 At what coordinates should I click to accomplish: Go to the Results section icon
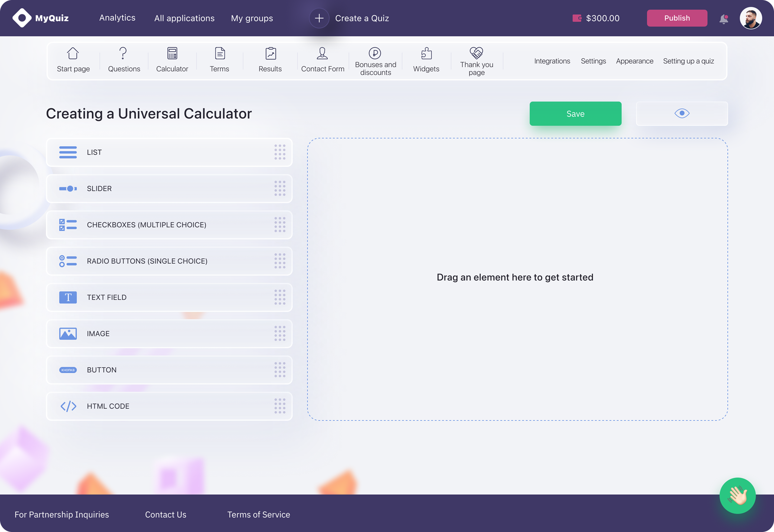(270, 53)
